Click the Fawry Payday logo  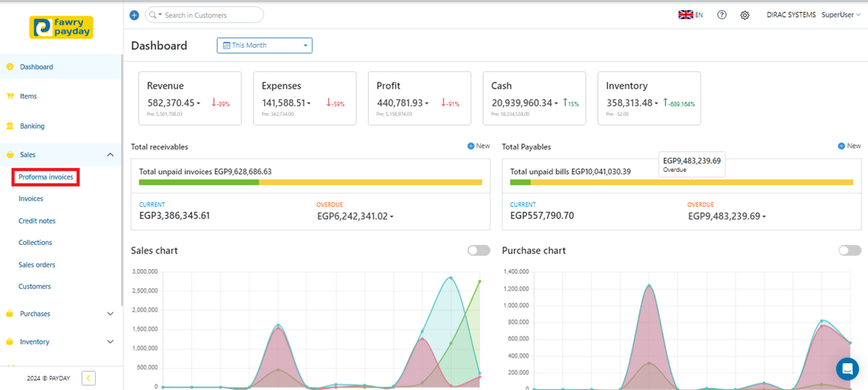(x=61, y=28)
